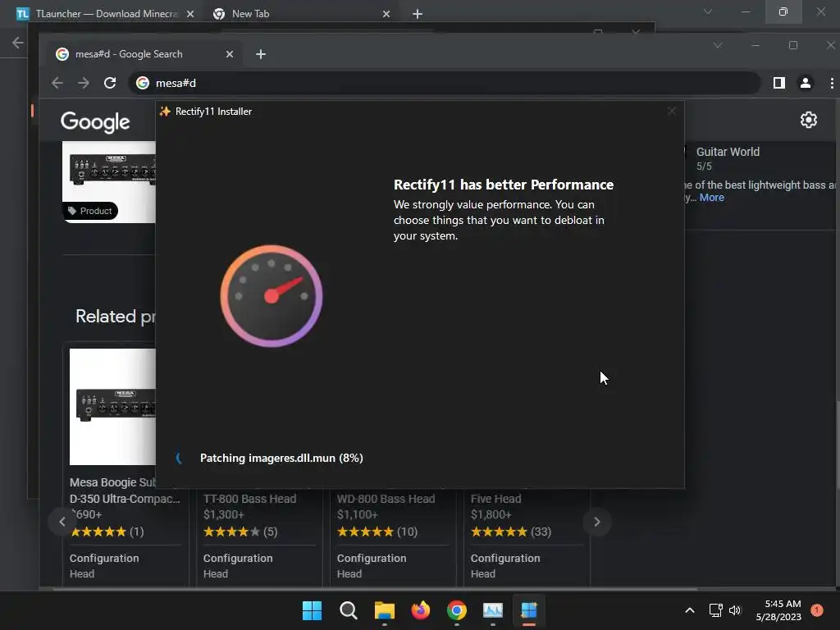Click the performance speedometer graphic
Viewport: 840px width, 630px height.
click(272, 295)
